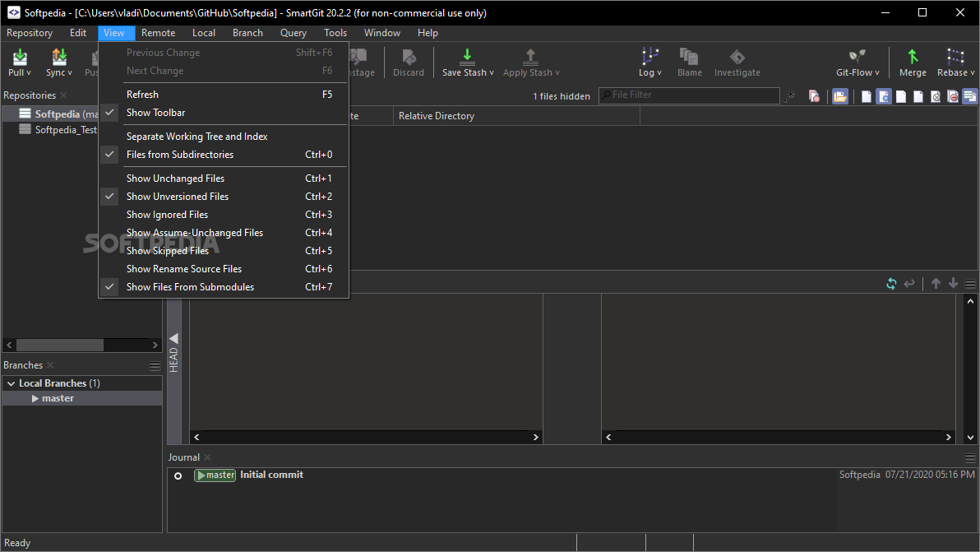Open the Journal panel hamburger menu
980x552 pixels.
[970, 457]
